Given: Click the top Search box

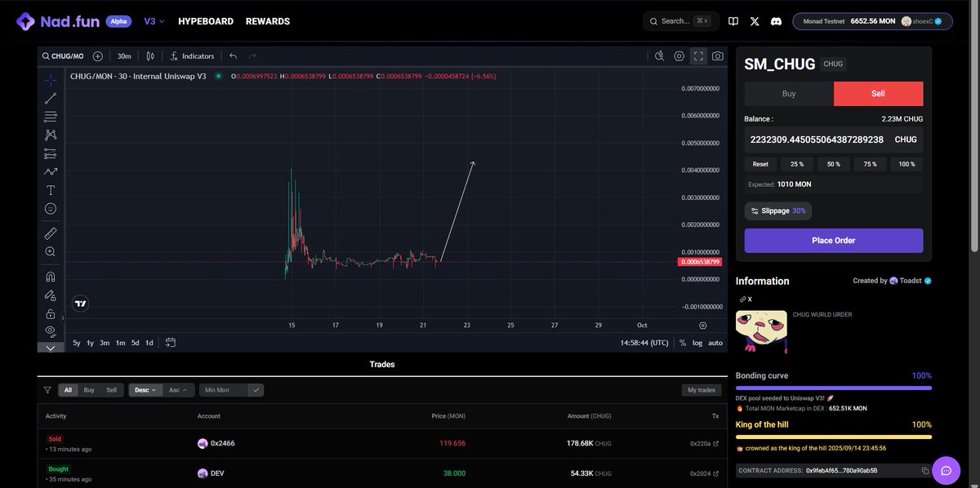Looking at the screenshot, I should [680, 21].
